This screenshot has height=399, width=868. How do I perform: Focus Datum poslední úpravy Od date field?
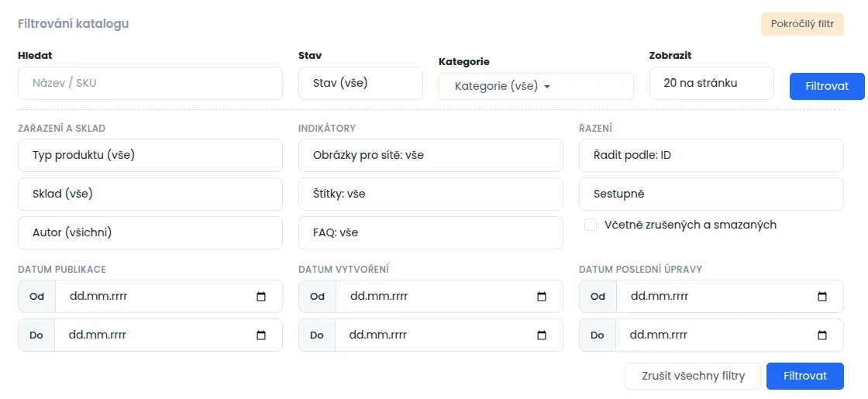click(x=729, y=297)
